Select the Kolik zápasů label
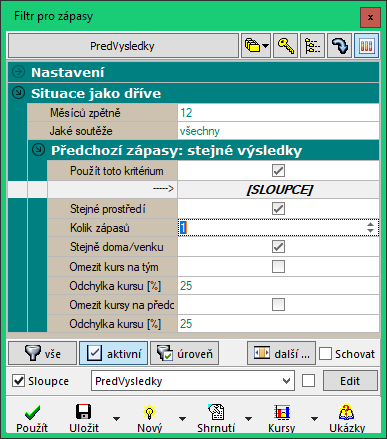 [100, 228]
